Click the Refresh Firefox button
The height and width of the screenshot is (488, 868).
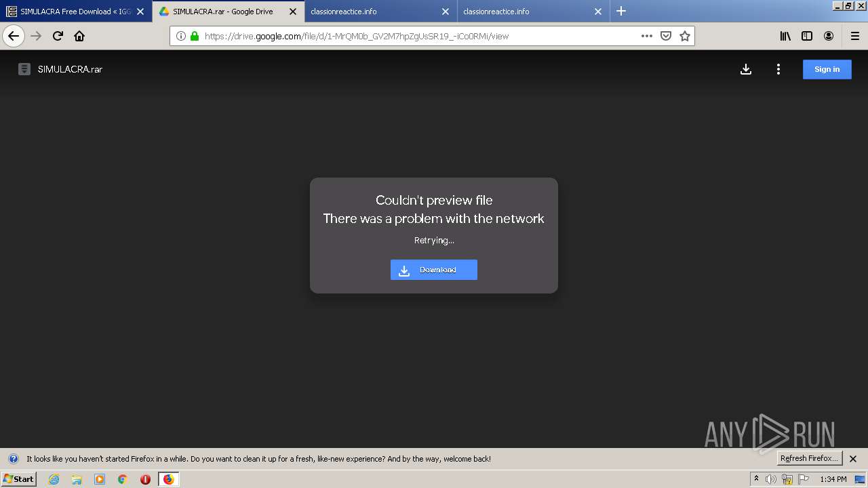pyautogui.click(x=809, y=459)
